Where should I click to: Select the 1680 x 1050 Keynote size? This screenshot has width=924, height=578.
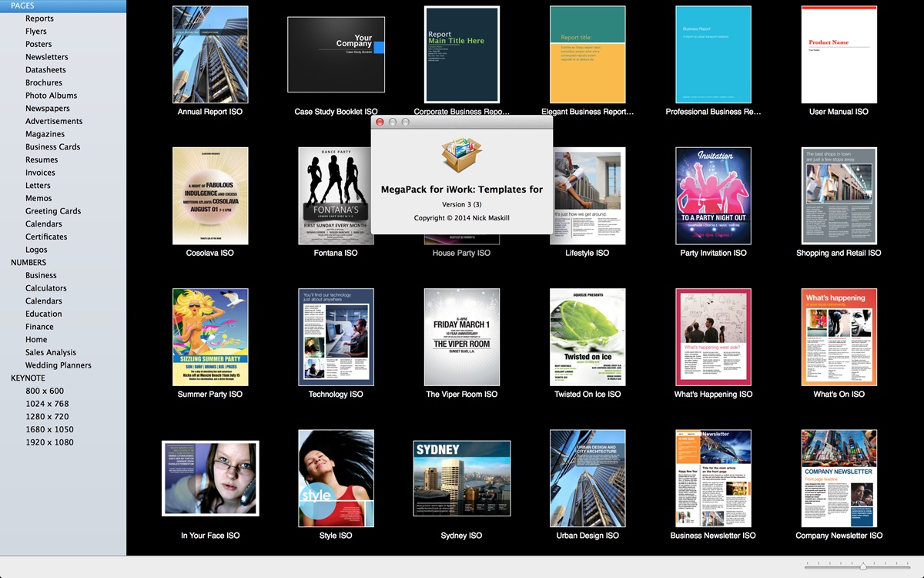pos(49,429)
